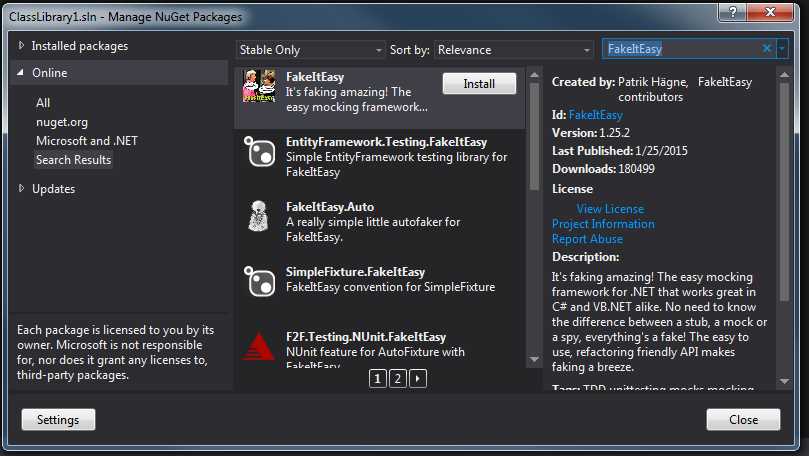The width and height of the screenshot is (809, 456).
Task: Click the Version 1.25.2 text
Action: (591, 133)
